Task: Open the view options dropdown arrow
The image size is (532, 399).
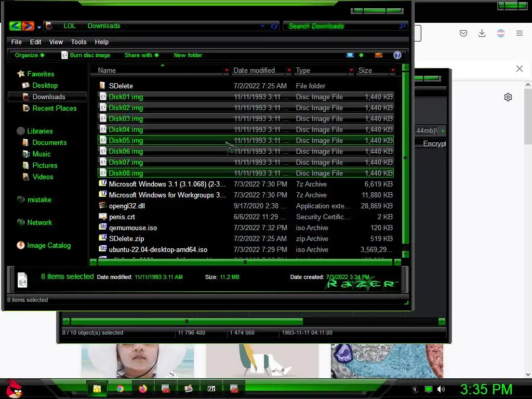Action: point(361,55)
